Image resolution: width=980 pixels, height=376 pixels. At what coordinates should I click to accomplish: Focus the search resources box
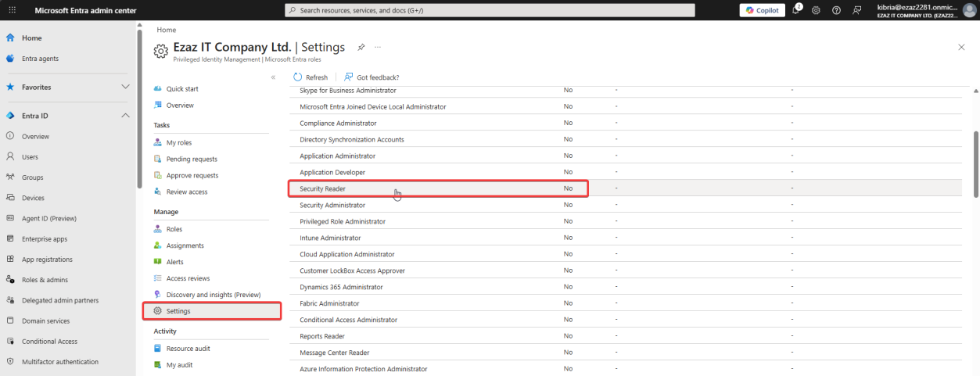point(490,10)
